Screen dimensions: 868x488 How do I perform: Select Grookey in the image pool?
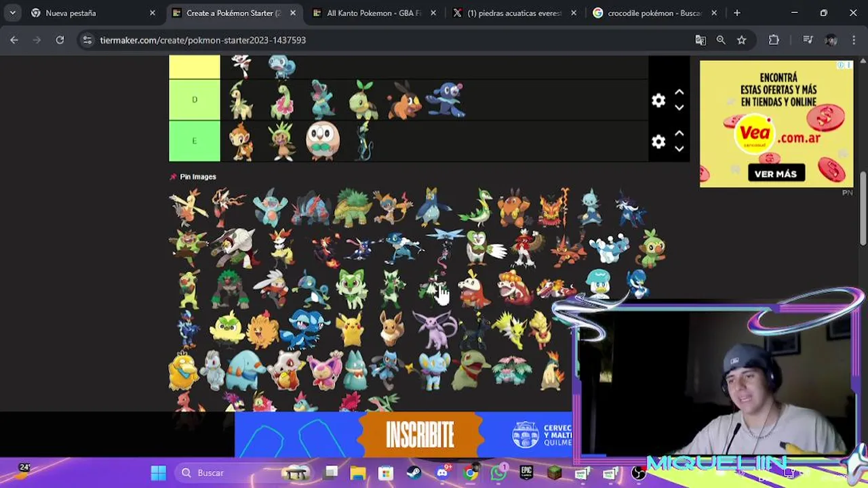click(652, 248)
